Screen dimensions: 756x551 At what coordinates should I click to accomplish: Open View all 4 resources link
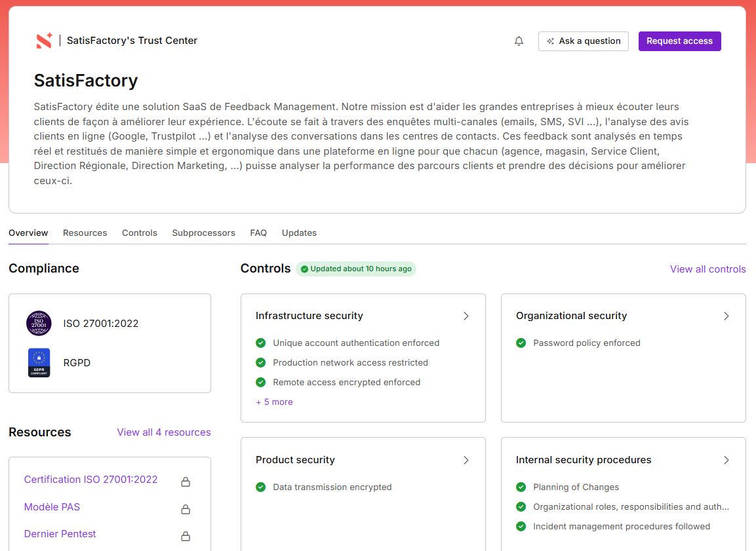coord(164,432)
